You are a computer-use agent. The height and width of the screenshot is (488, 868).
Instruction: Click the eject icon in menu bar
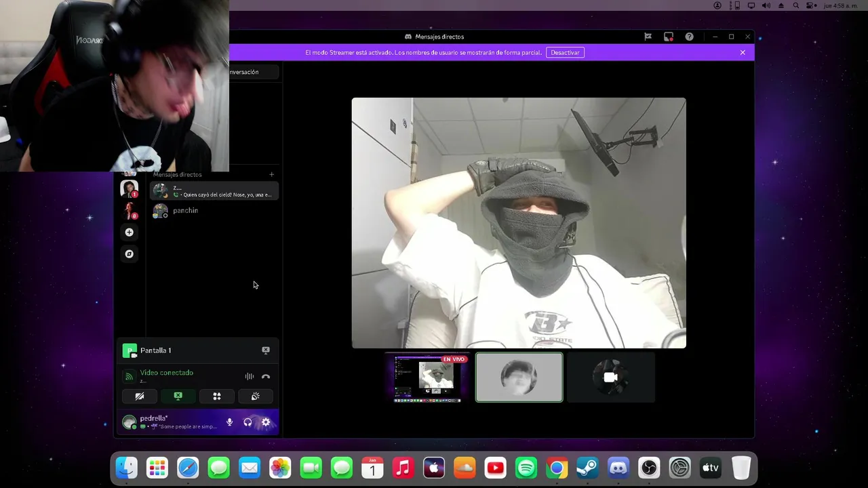[x=781, y=5]
